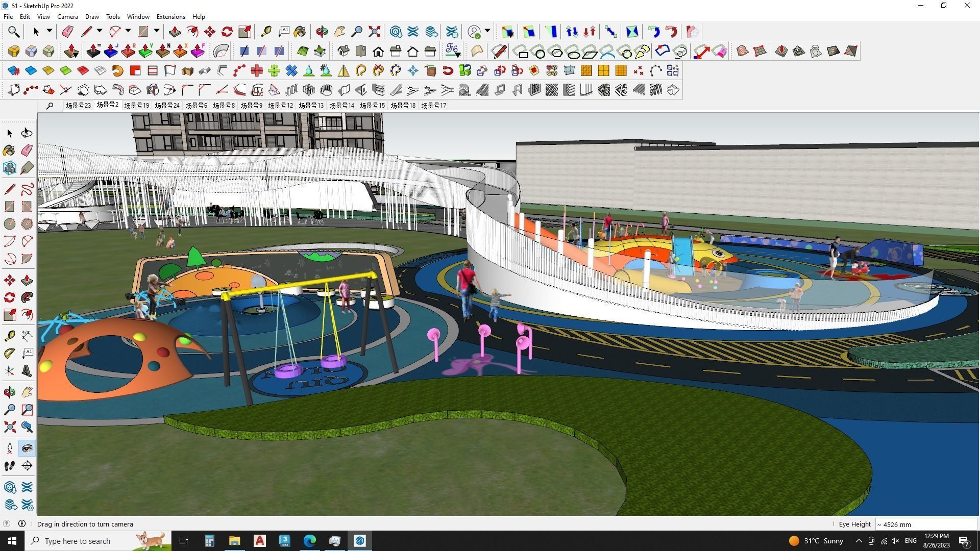Show hidden system tray icons
Image resolution: width=980 pixels, height=551 pixels.
[x=859, y=541]
